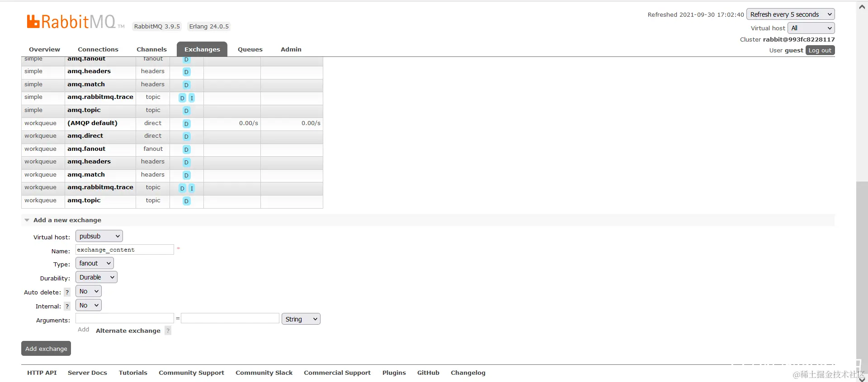
Task: Click the I badge in workqueue amq.rabbitmq.trace row
Action: (x=192, y=188)
